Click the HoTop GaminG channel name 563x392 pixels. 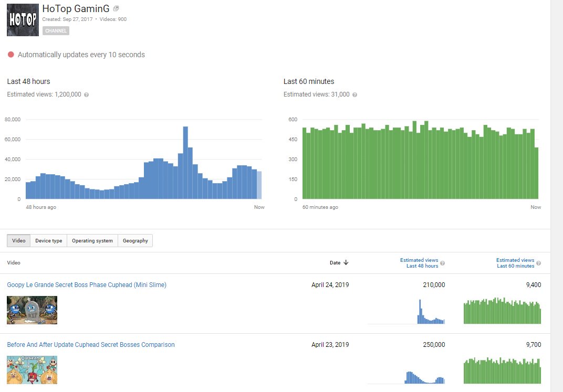[x=76, y=8]
